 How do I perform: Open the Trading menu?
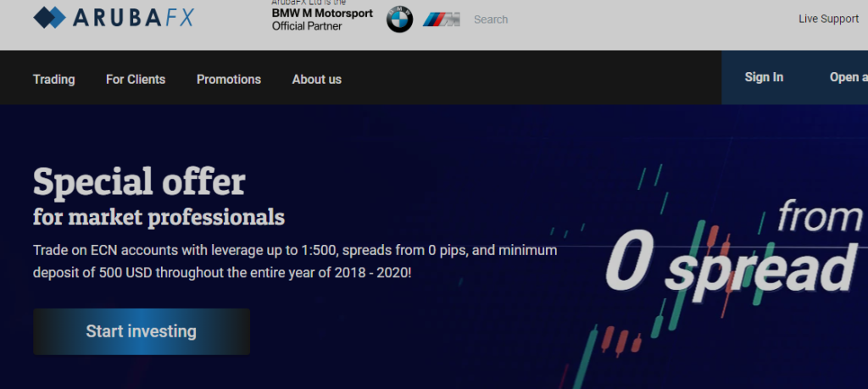[x=53, y=79]
